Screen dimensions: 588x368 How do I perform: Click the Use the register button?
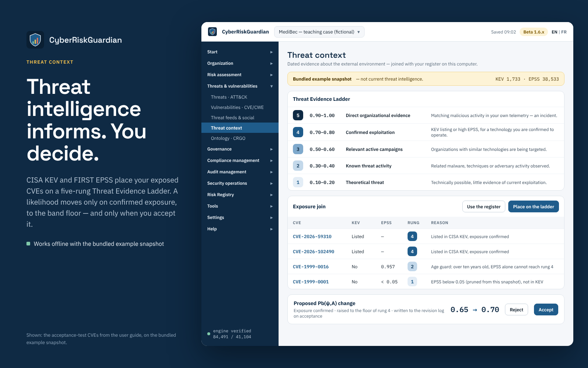click(484, 206)
